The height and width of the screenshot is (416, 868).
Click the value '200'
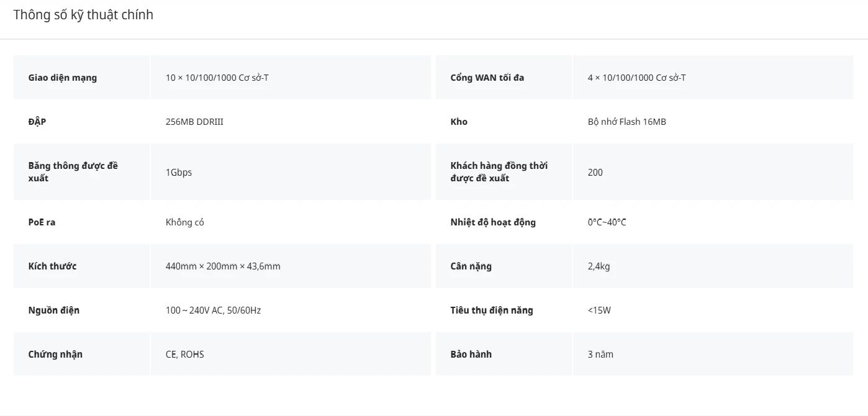[595, 172]
